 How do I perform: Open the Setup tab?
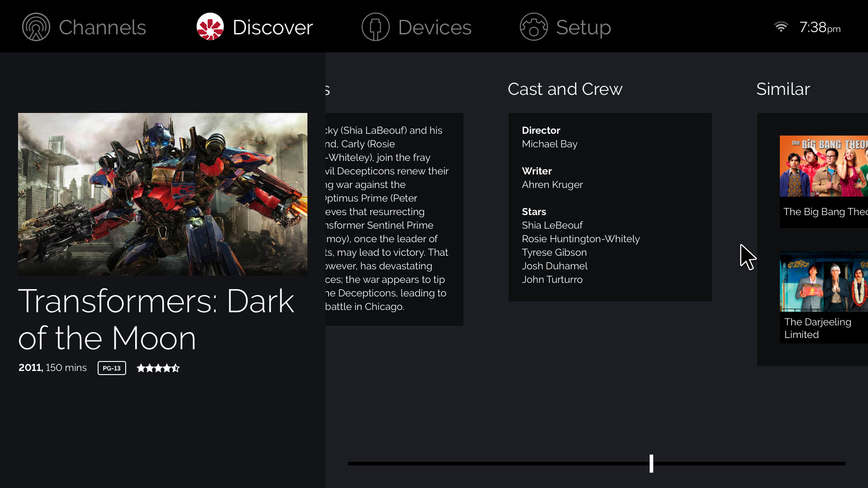(x=565, y=27)
